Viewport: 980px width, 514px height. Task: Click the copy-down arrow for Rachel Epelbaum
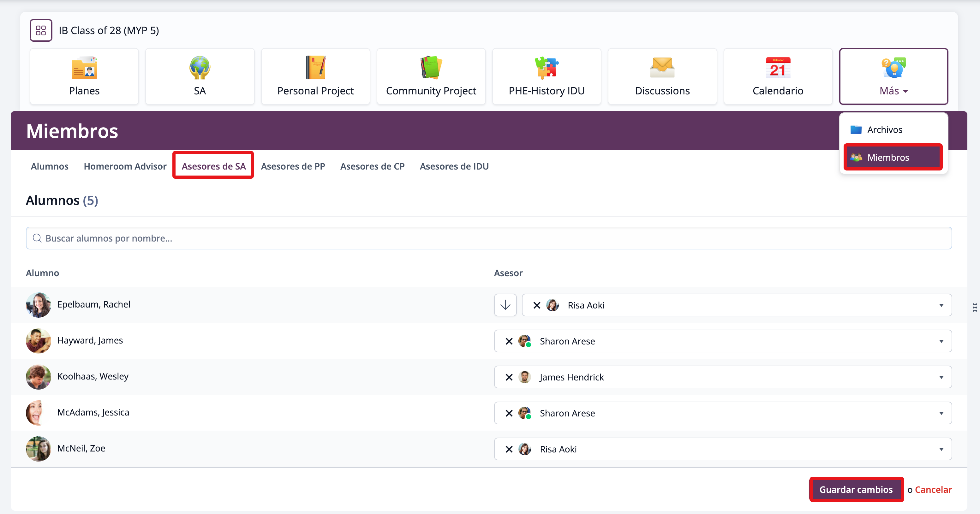click(505, 305)
